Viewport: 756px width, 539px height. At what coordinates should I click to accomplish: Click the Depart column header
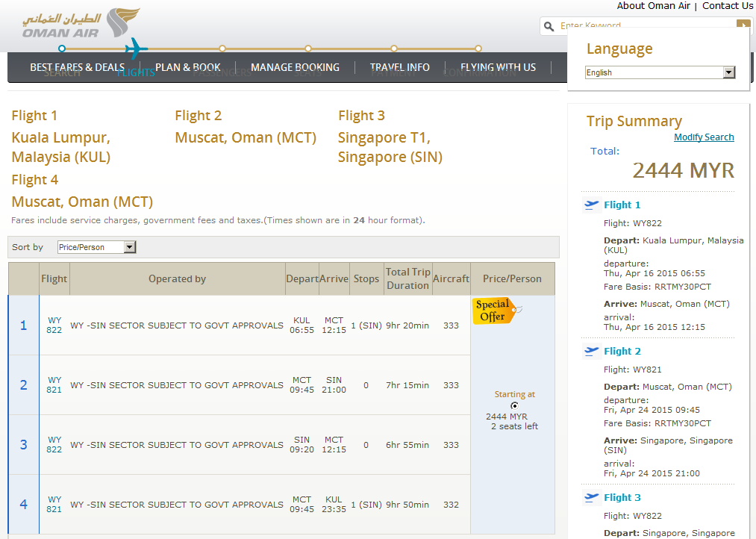point(302,278)
